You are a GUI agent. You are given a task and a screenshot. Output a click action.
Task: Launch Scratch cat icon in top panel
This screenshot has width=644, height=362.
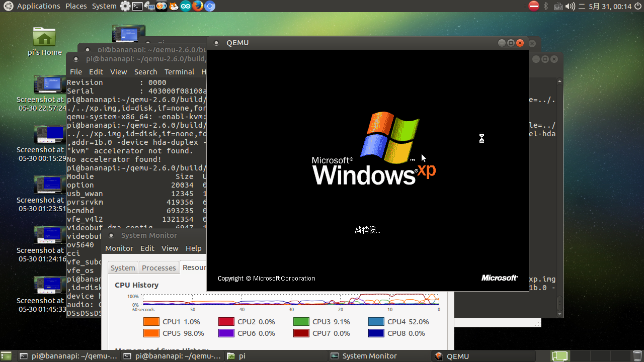point(174,6)
